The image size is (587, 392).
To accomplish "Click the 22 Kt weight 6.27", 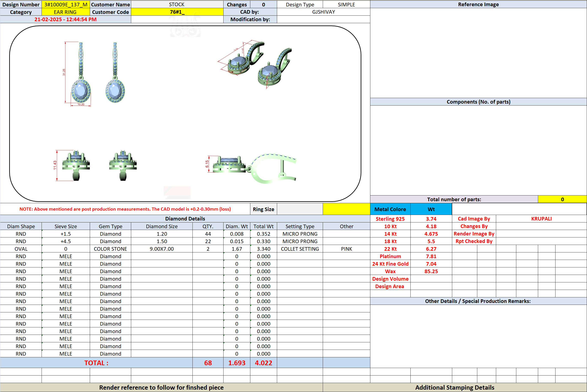I will [431, 249].
